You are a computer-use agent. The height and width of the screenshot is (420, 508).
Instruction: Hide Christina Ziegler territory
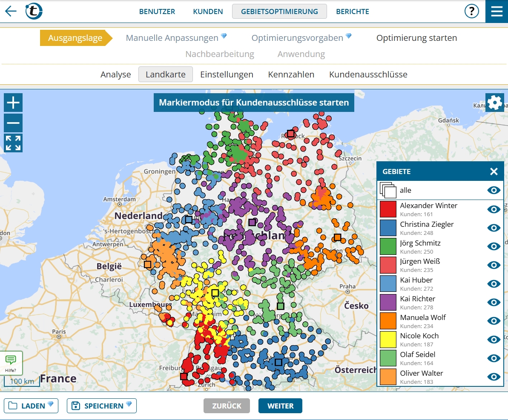coord(494,228)
